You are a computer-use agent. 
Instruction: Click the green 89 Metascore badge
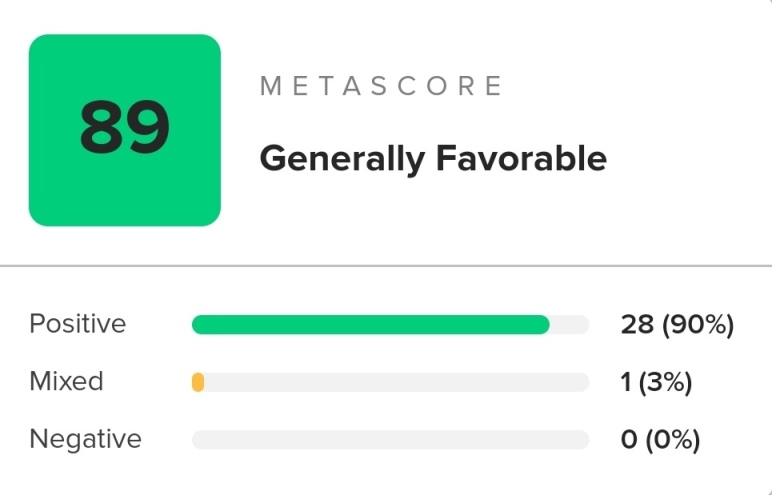pos(124,130)
